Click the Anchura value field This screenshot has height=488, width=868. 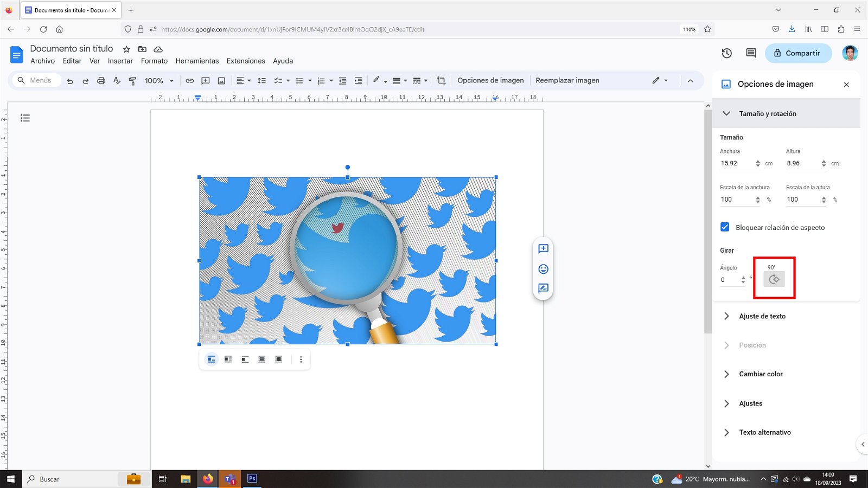[x=737, y=163]
